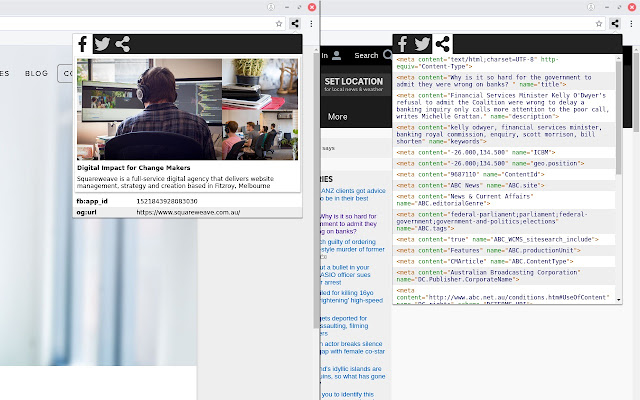Click scroll-down arrow in meta tag panel
Screen dimensions: 640x400
click(619, 300)
